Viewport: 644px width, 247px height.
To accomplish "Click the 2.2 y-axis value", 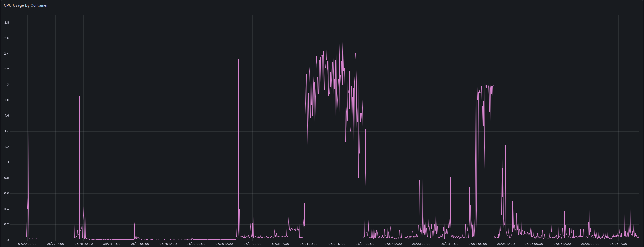I will coord(6,69).
